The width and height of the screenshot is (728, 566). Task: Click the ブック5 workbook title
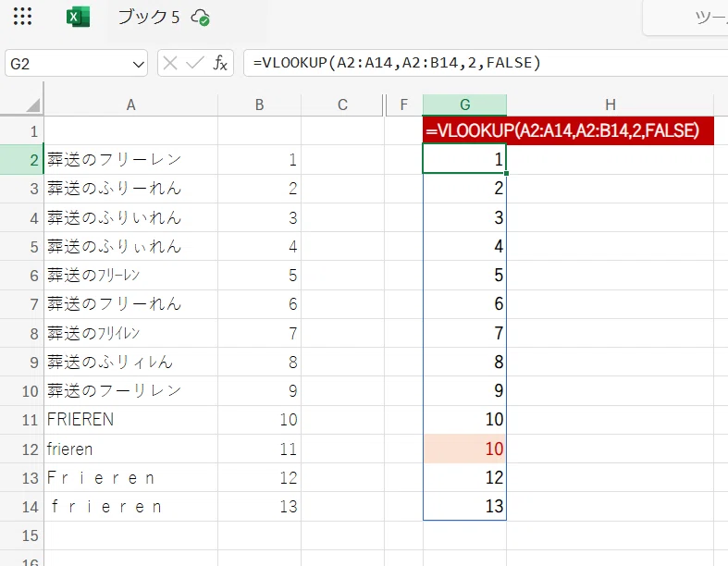pyautogui.click(x=148, y=18)
